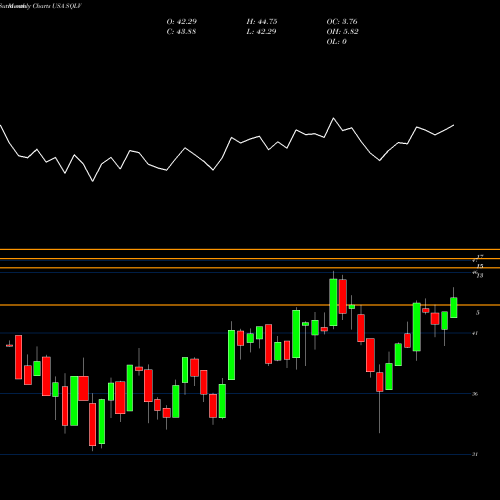Select the low value L: 42.29
The image size is (500, 500).
point(261,32)
